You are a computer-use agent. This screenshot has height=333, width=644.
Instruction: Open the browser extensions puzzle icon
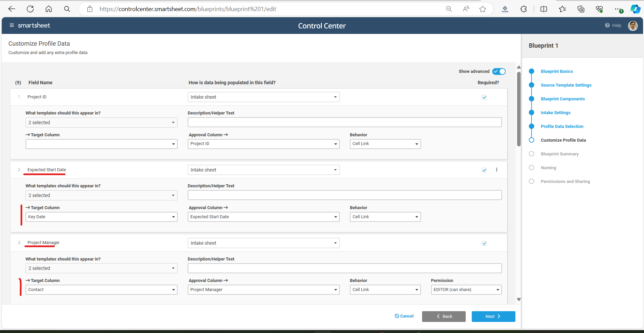pyautogui.click(x=524, y=9)
